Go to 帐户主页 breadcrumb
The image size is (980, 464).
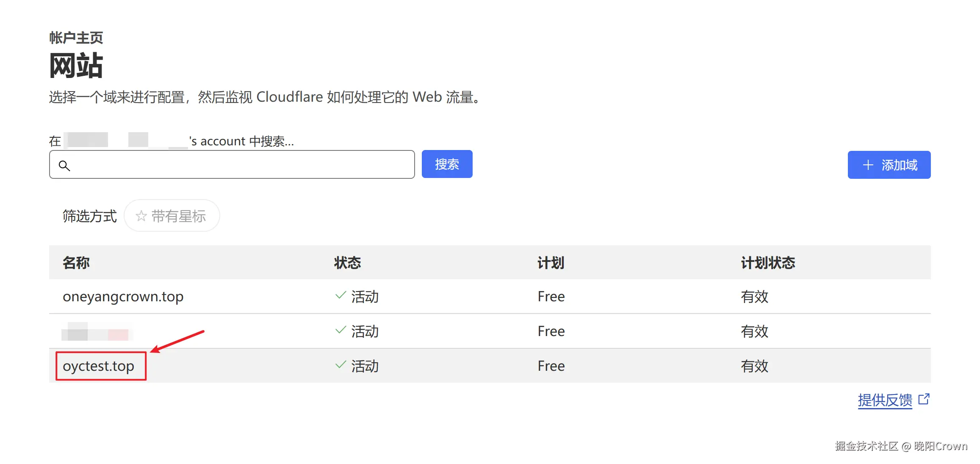(x=76, y=38)
